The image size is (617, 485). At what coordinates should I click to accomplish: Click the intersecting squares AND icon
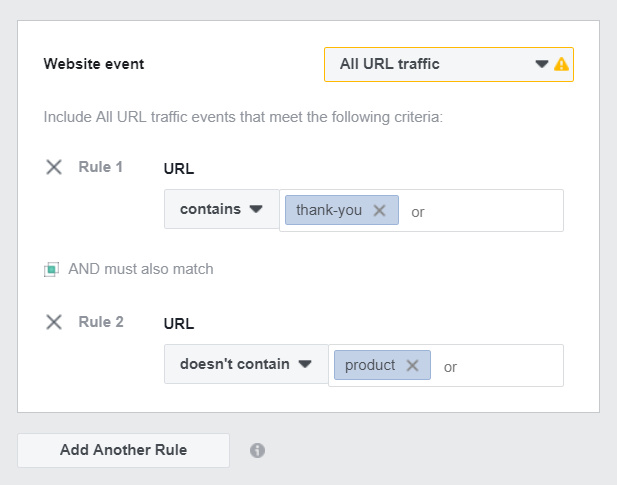click(x=51, y=269)
